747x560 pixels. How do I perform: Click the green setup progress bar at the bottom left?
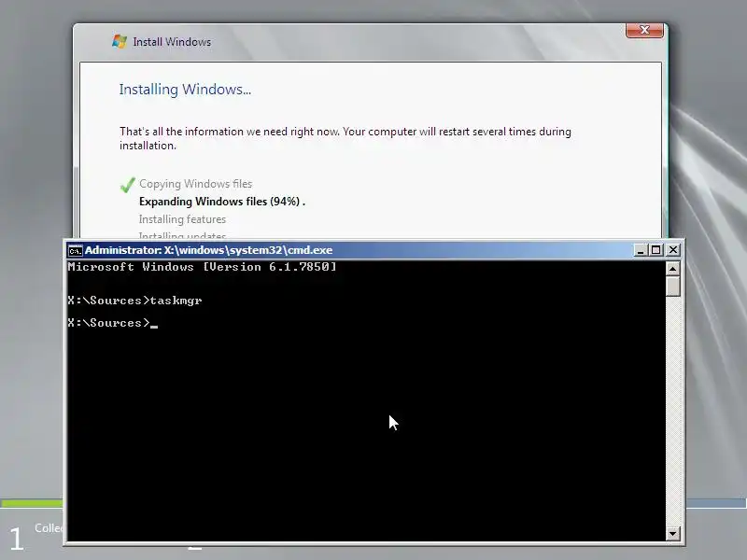[x=32, y=503]
